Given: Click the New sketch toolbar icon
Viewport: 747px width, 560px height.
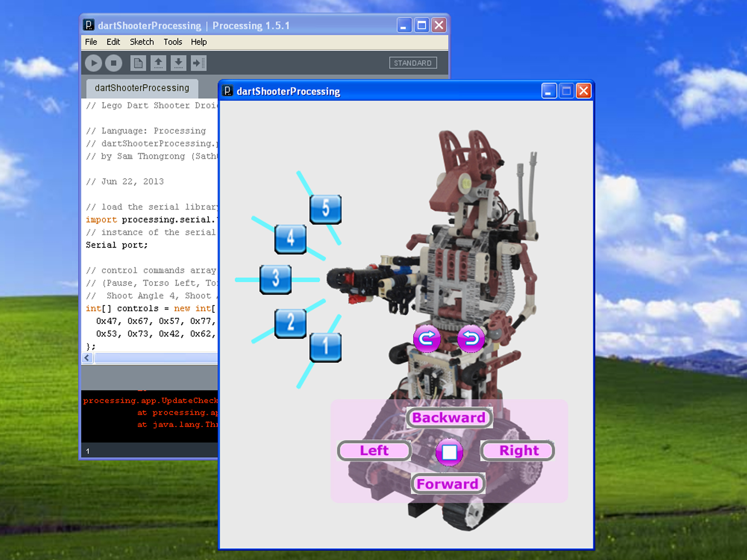Looking at the screenshot, I should pos(138,63).
